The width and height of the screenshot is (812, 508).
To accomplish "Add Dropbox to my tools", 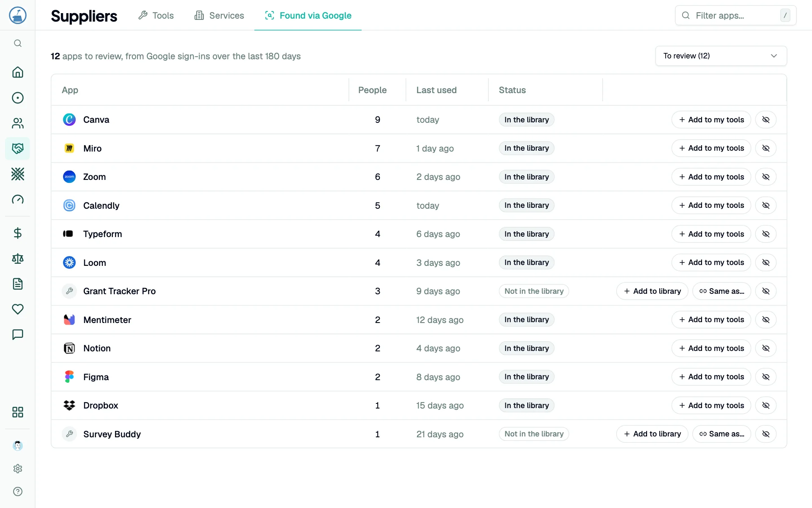I will [711, 406].
